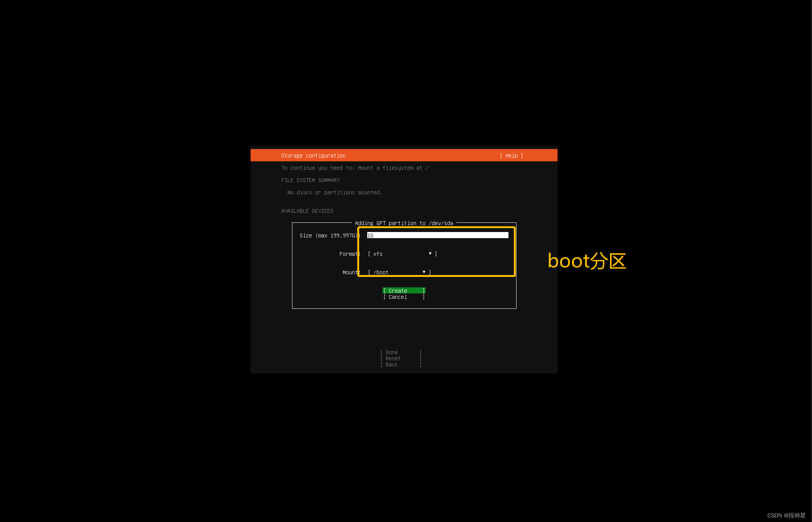Click the 'FILE SYSTEM SUMMARY' heading

(x=310, y=180)
